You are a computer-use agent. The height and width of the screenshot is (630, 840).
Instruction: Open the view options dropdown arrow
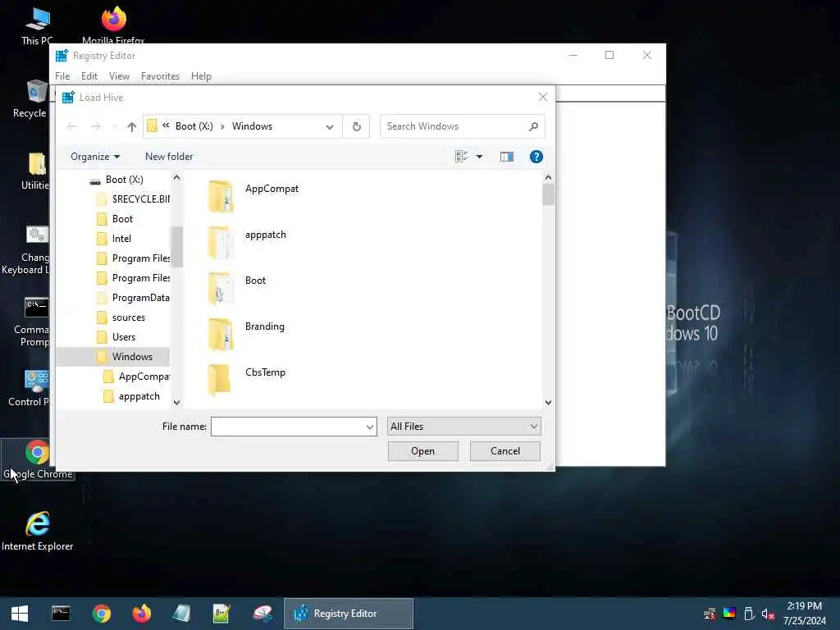[x=479, y=157]
